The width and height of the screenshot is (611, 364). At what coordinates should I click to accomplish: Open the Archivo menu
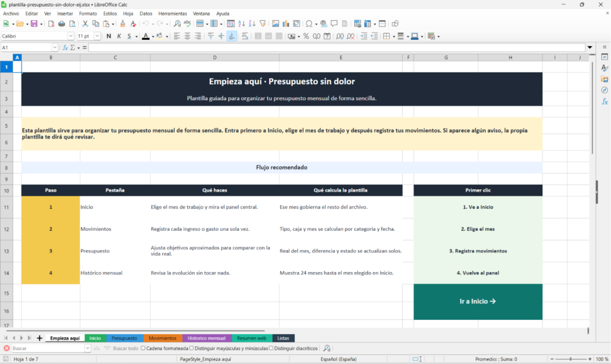tap(11, 14)
